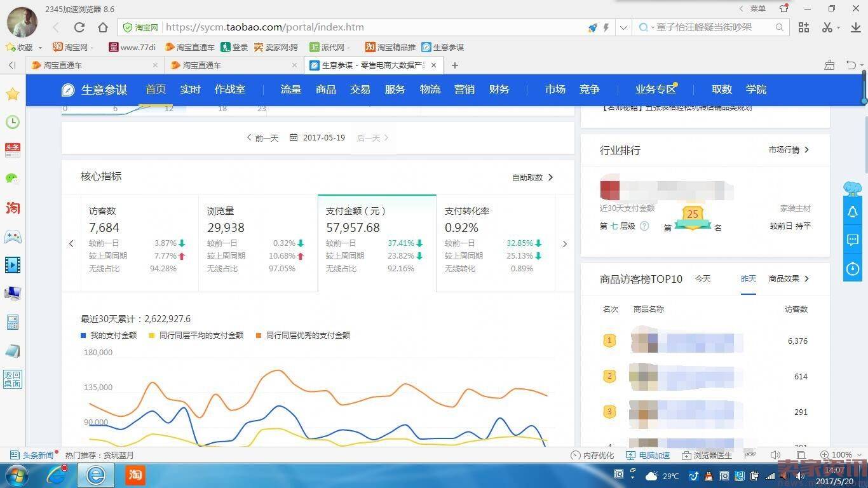Open the red 淘 icon in sidebar
The height and width of the screenshot is (488, 868).
pyautogui.click(x=13, y=208)
